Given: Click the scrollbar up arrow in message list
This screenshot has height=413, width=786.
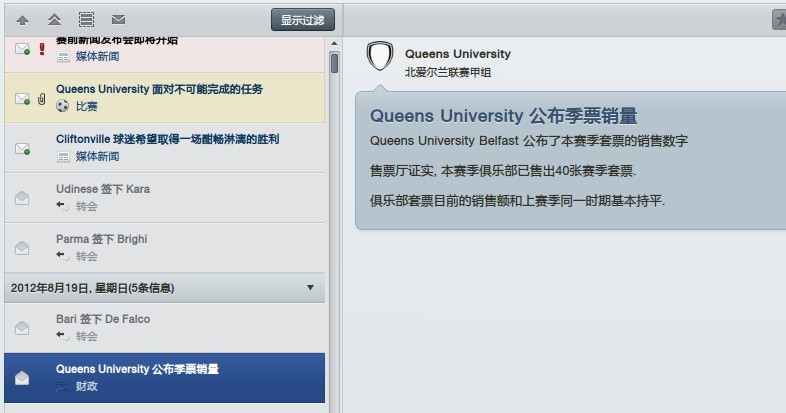Looking at the screenshot, I should 334,44.
